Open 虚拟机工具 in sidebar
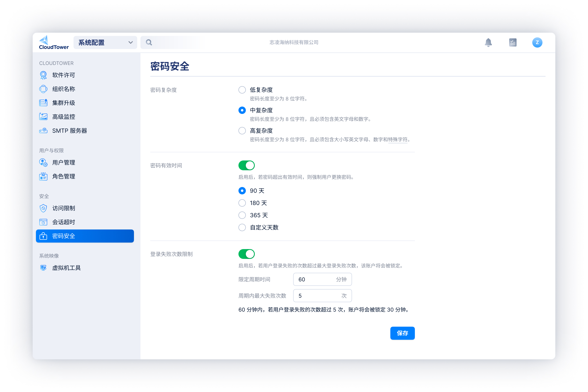This screenshot has height=392, width=588. click(85, 268)
